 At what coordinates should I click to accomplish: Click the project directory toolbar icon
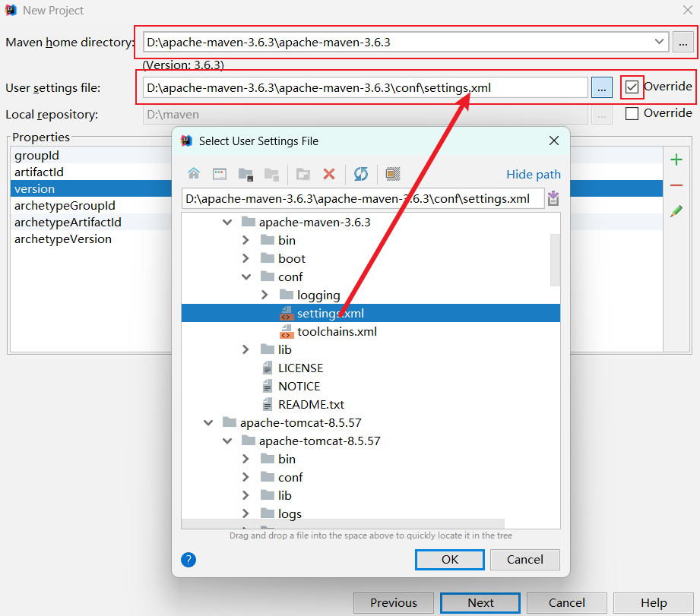point(245,174)
